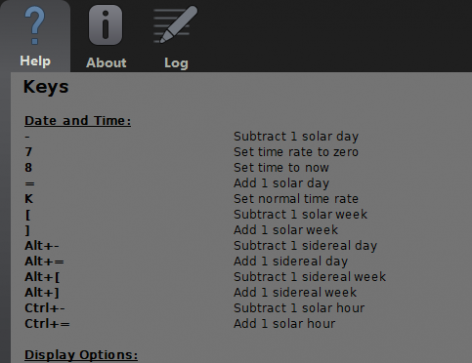Click 'Set normal time rate' entry

(x=296, y=199)
